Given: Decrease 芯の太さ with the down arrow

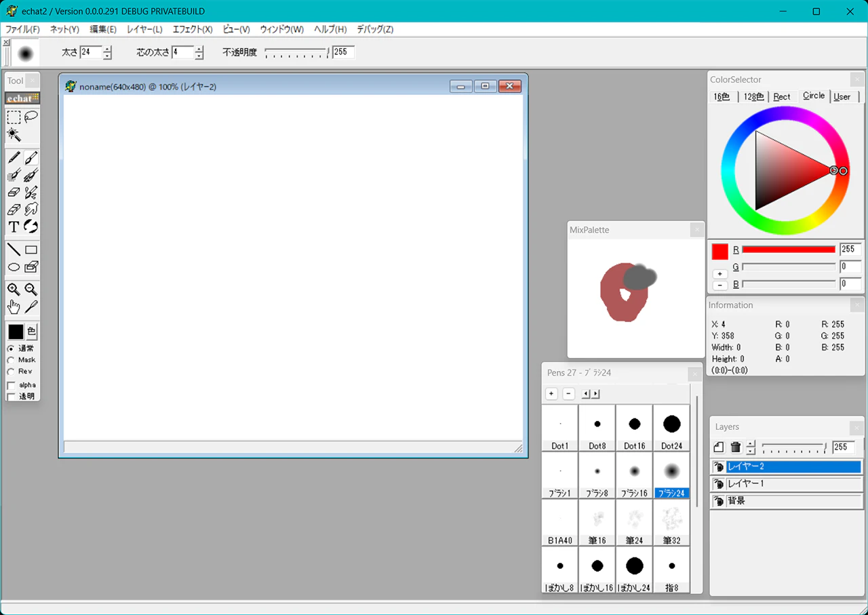Looking at the screenshot, I should (199, 56).
